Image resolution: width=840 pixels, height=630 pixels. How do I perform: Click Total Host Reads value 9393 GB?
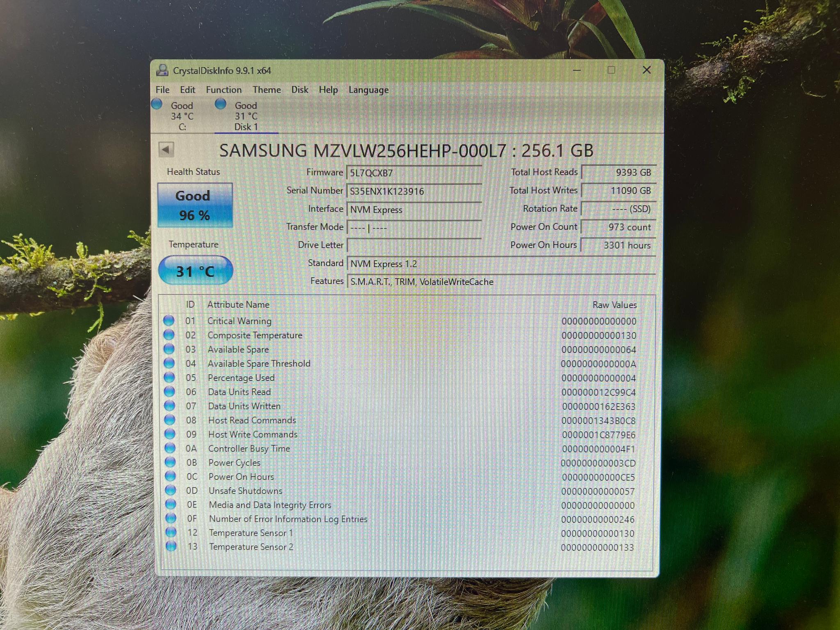click(619, 172)
